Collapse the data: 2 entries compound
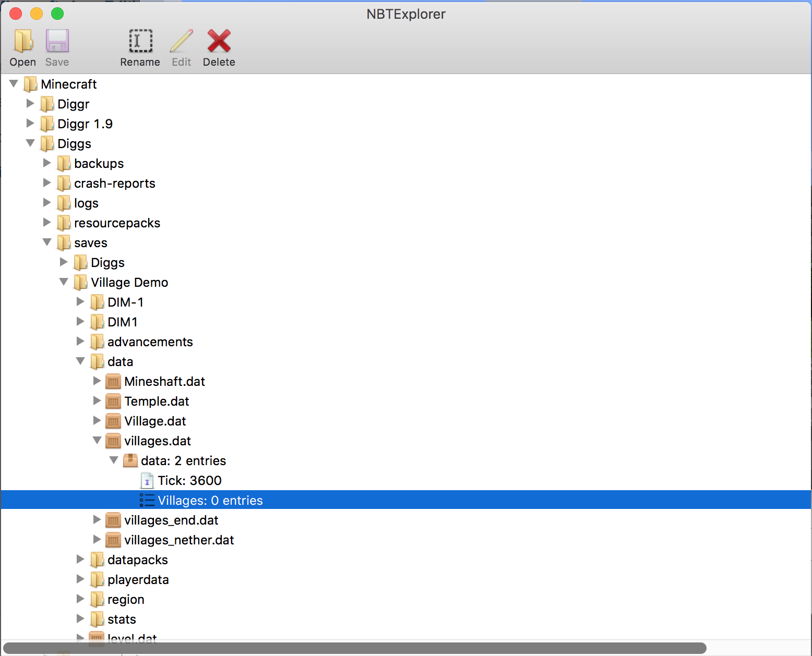Screen dimensions: 812x656 pyautogui.click(x=114, y=460)
